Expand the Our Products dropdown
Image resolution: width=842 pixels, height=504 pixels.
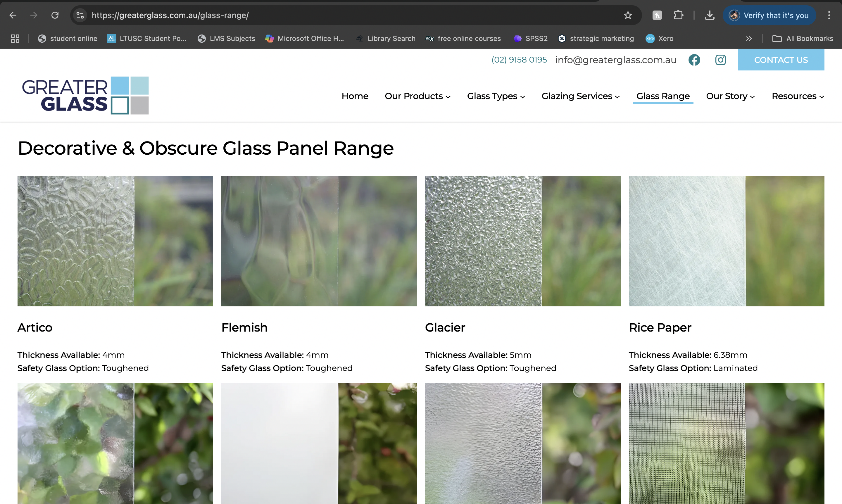[x=417, y=96]
